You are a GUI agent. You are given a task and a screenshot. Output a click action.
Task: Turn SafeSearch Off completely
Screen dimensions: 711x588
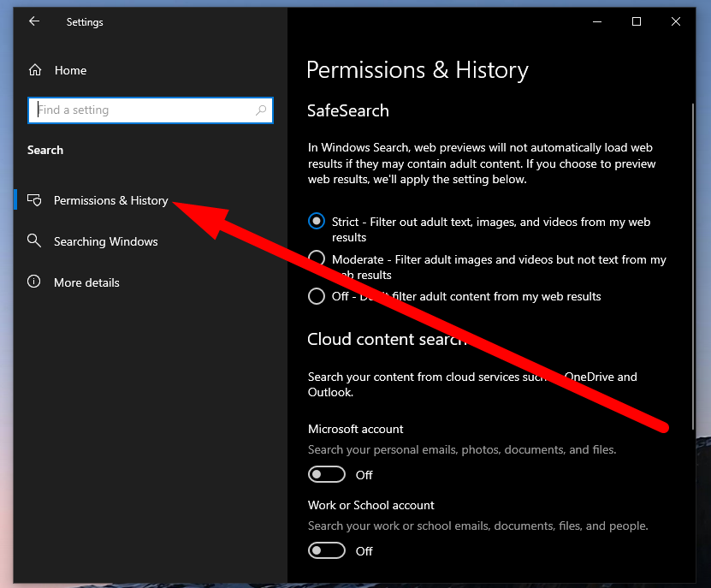click(316, 296)
